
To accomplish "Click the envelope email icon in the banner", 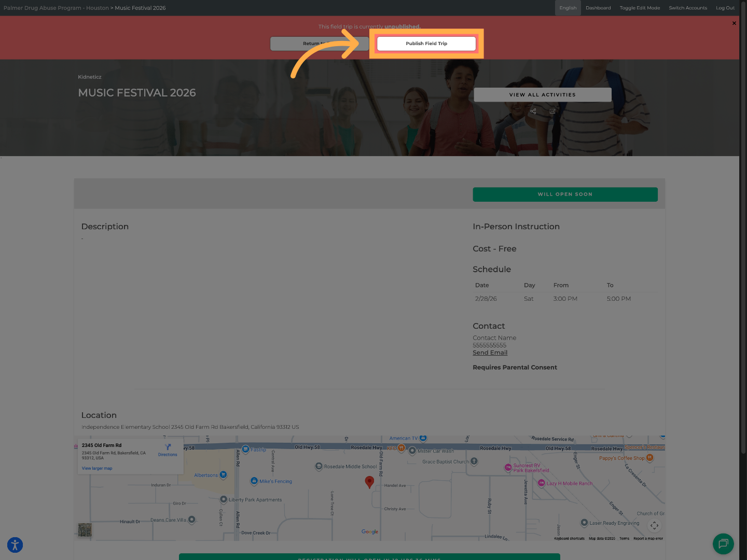I will (x=552, y=111).
